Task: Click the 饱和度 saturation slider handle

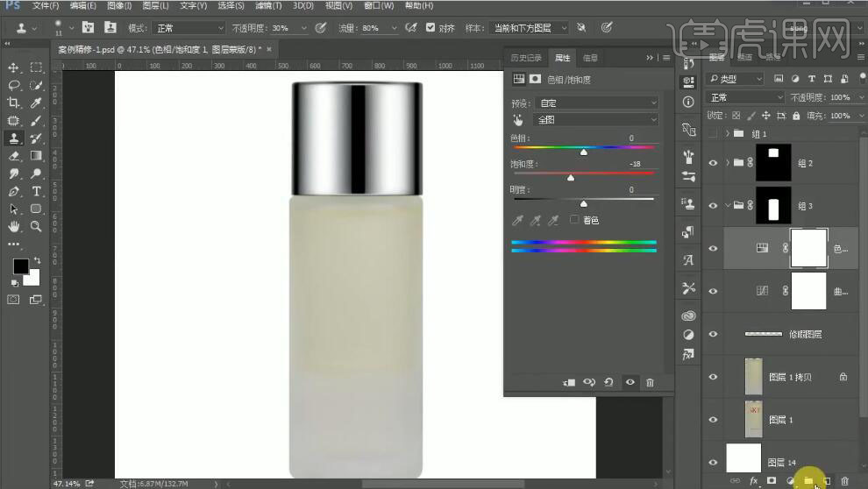Action: pos(571,178)
